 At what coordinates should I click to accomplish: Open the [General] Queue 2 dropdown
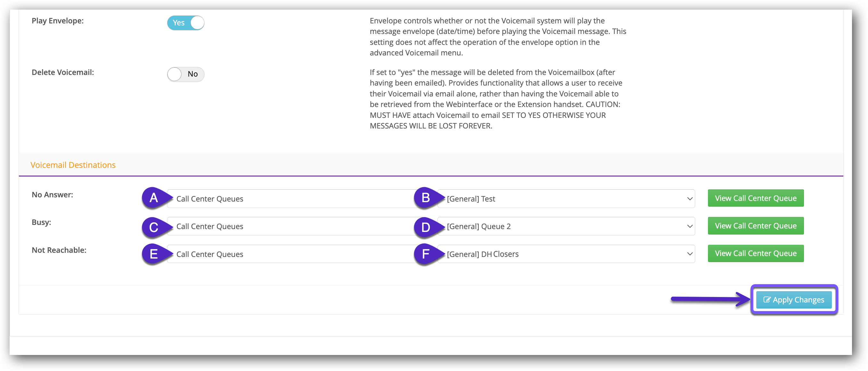tap(566, 226)
